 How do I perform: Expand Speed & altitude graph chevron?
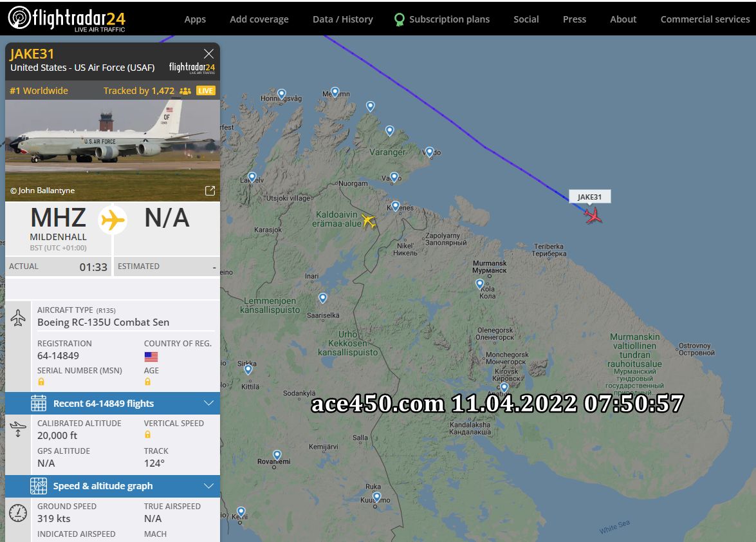(x=208, y=485)
